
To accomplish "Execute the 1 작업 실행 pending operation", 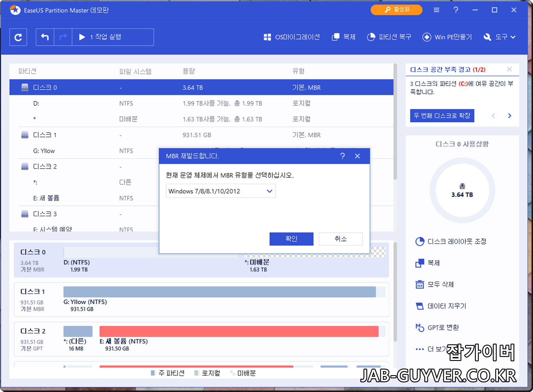I will click(113, 37).
